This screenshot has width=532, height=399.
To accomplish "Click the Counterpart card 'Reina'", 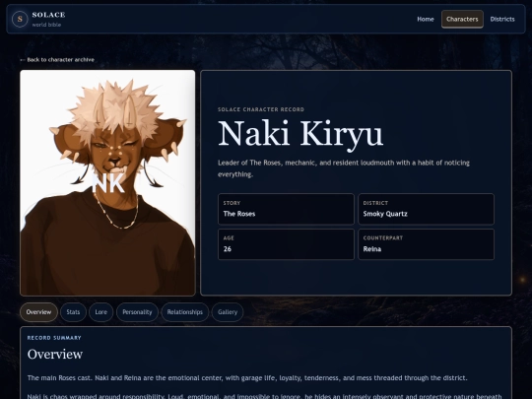I will [x=427, y=244].
